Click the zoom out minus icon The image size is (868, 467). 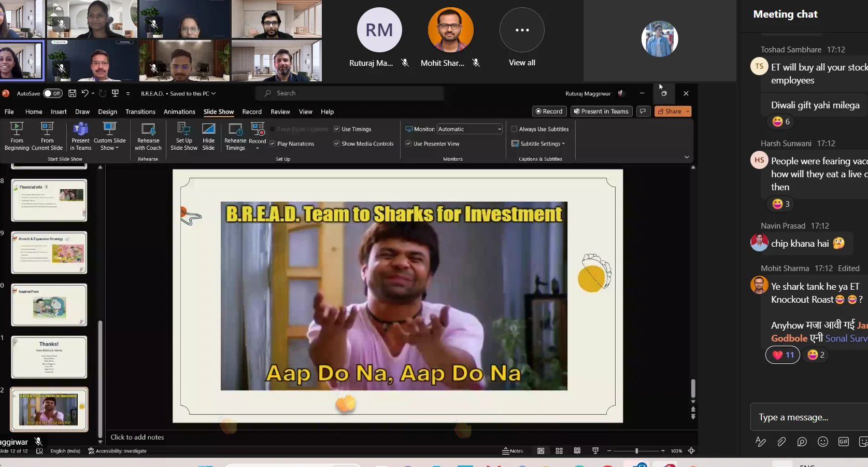pyautogui.click(x=609, y=451)
